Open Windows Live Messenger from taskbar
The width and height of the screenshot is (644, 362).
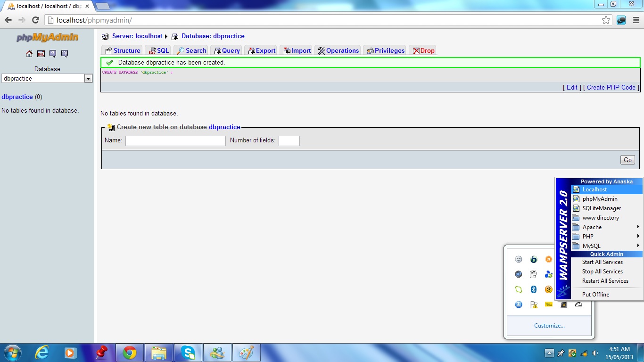click(x=217, y=353)
